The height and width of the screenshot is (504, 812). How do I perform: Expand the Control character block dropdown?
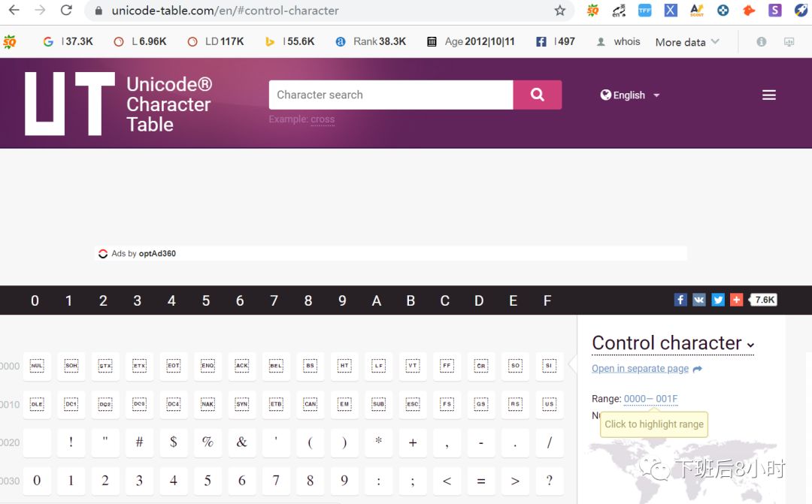coord(673,343)
